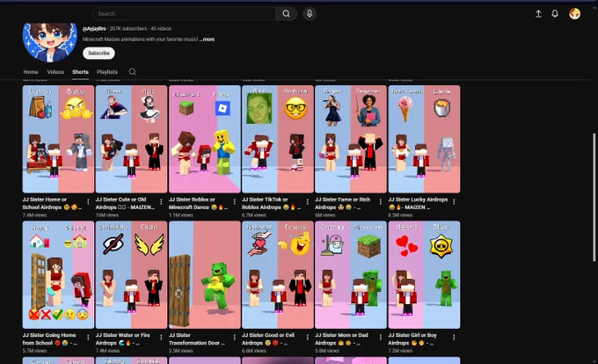Open options for JJ Sister Mom or Dad Airdrops
598x364 pixels.
pos(381,338)
